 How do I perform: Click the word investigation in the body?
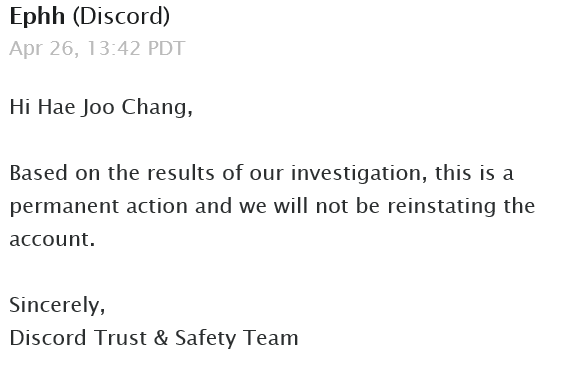[359, 173]
